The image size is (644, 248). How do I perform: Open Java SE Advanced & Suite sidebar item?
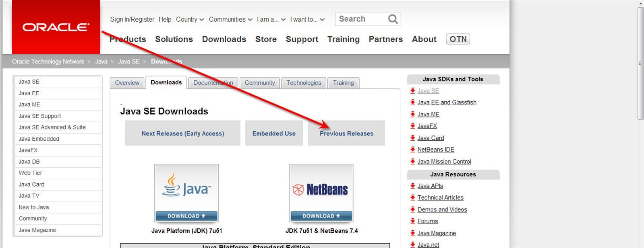(x=58, y=127)
